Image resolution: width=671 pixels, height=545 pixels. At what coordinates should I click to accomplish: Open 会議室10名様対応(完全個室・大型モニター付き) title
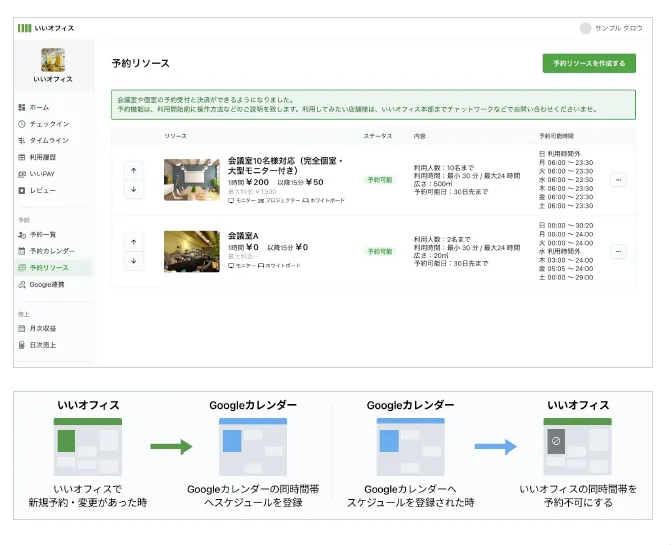coord(285,166)
